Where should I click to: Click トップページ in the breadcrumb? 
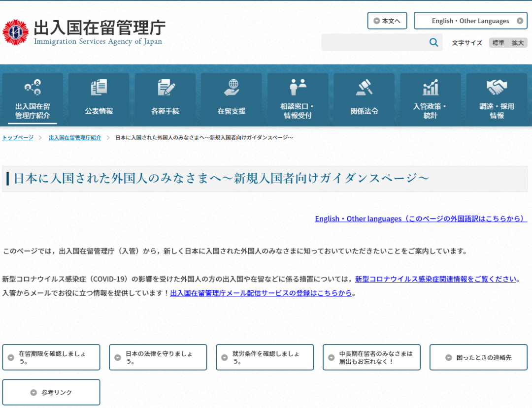pyautogui.click(x=18, y=138)
